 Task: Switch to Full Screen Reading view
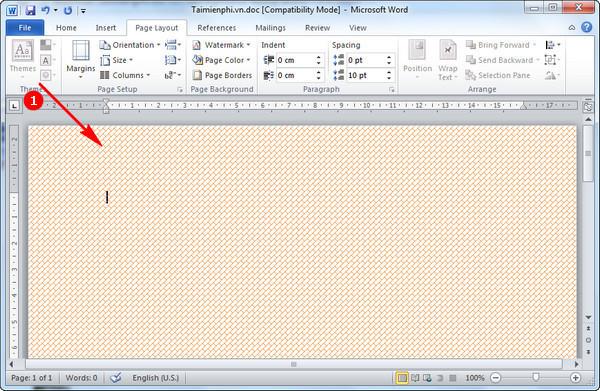415,378
